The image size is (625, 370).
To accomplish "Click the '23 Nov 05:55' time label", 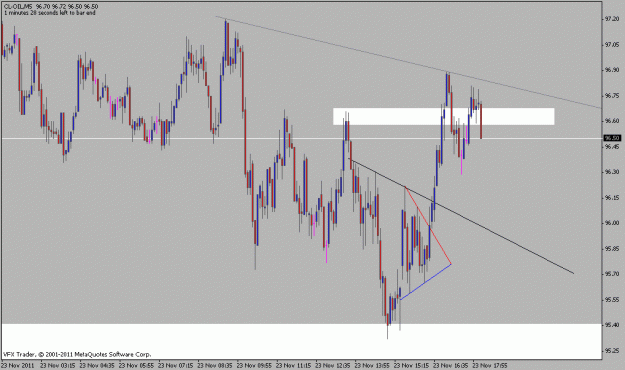I will (x=136, y=365).
